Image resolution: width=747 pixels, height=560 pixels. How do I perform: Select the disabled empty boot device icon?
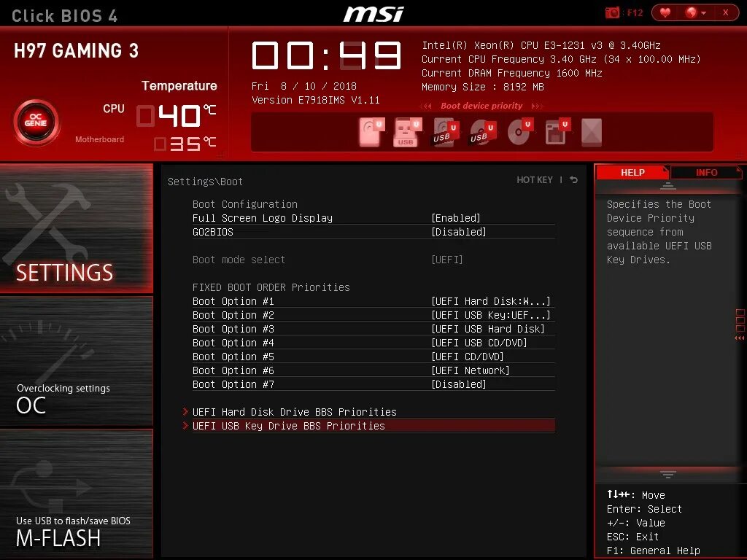(592, 132)
